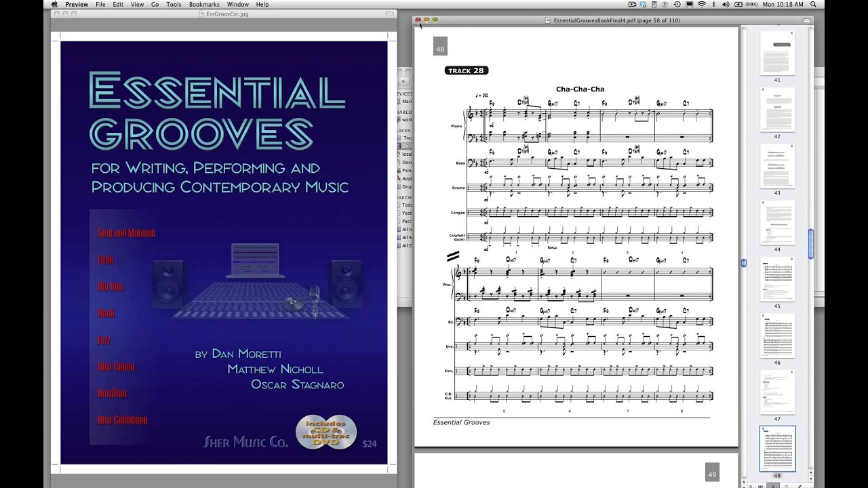The width and height of the screenshot is (868, 488).
Task: Open the volume control in menu bar
Action: click(726, 4)
